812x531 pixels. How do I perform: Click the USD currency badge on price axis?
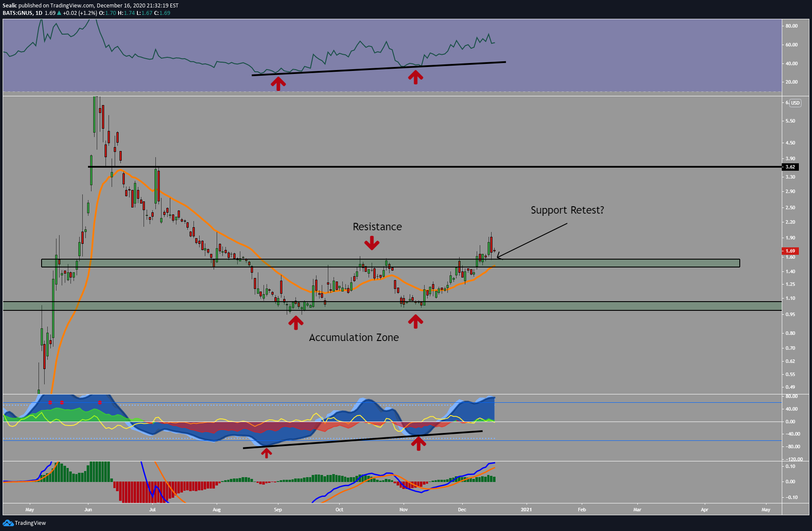pos(795,103)
